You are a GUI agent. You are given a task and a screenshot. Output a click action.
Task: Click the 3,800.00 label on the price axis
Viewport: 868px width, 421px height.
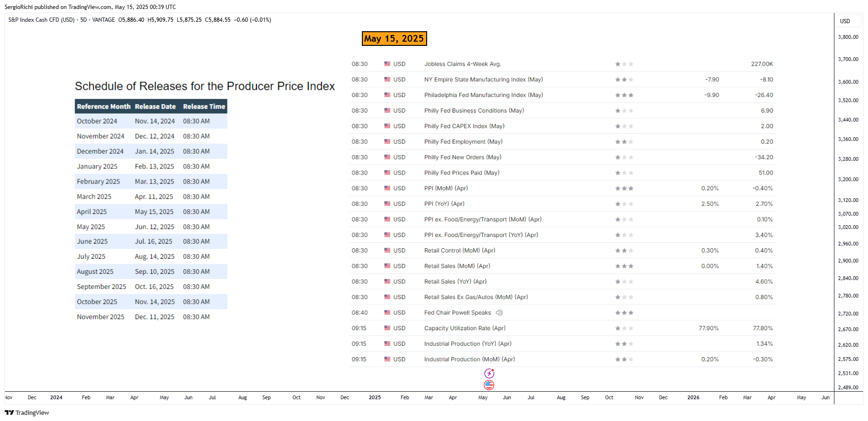(x=848, y=37)
